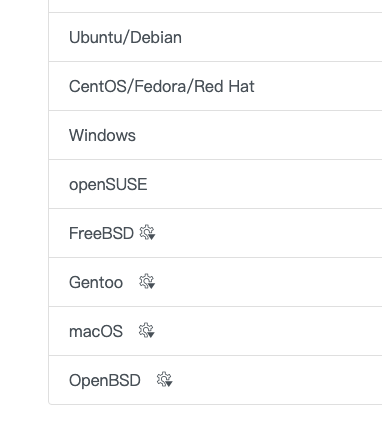Click blank space in the Windows row

pos(260,135)
